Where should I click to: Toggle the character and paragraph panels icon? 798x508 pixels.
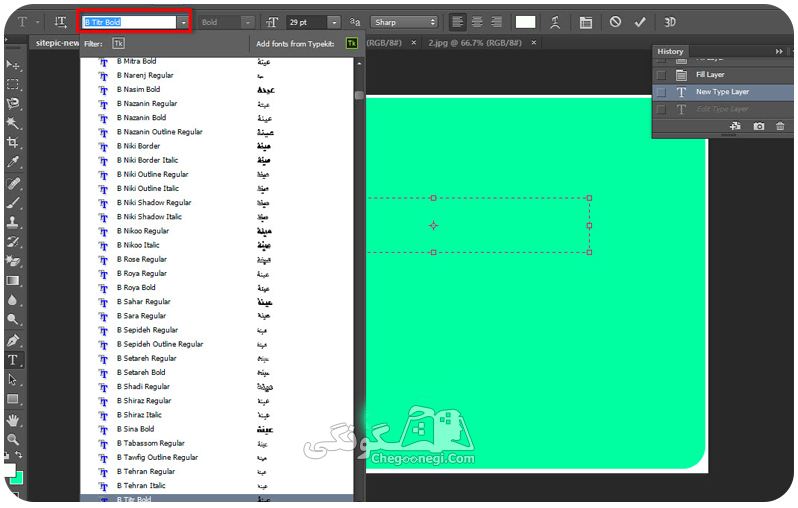[586, 22]
